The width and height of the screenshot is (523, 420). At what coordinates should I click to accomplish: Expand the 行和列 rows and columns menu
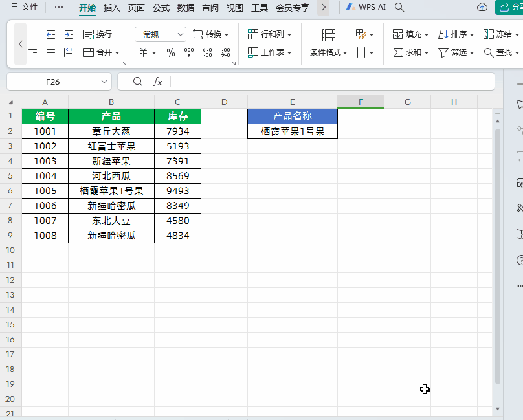click(x=269, y=34)
